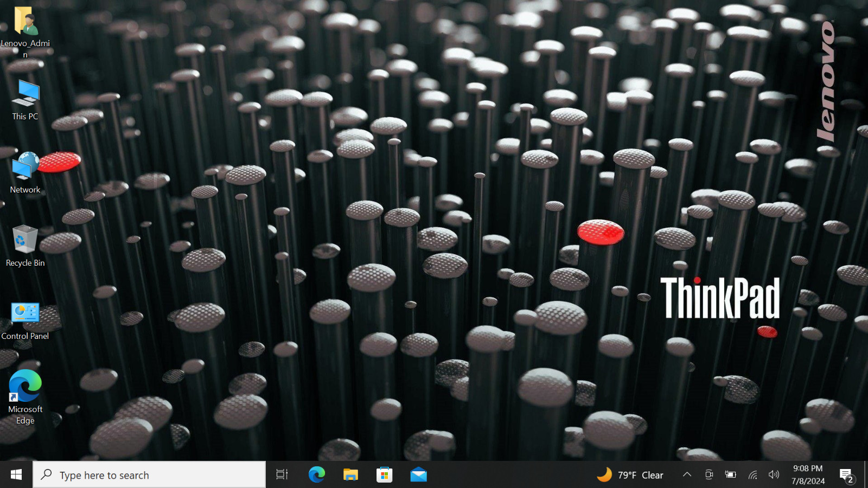Screen dimensions: 868x488
Task: Show hidden system tray icons
Action: pos(687,475)
